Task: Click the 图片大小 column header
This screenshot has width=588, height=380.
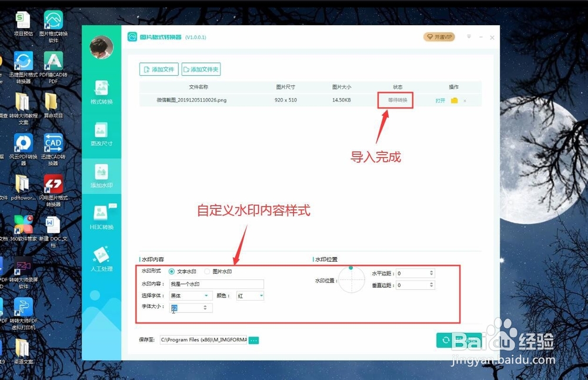Action: pyautogui.click(x=341, y=87)
